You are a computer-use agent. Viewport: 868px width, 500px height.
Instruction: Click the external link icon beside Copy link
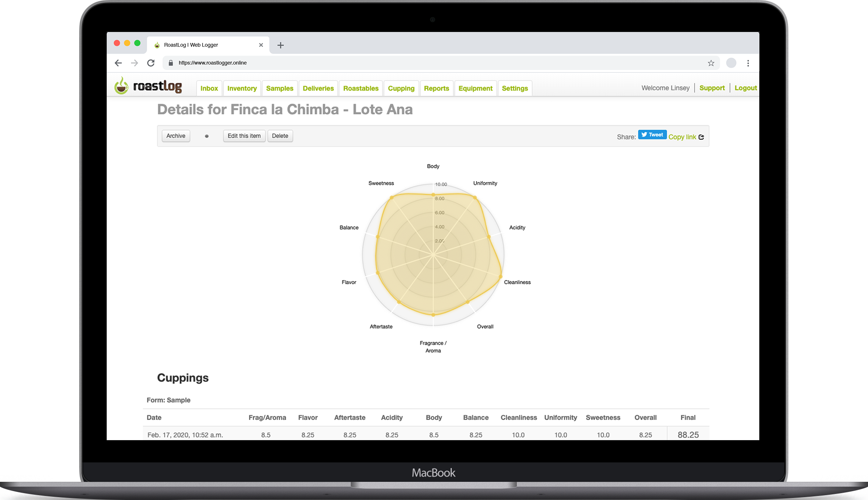(702, 137)
